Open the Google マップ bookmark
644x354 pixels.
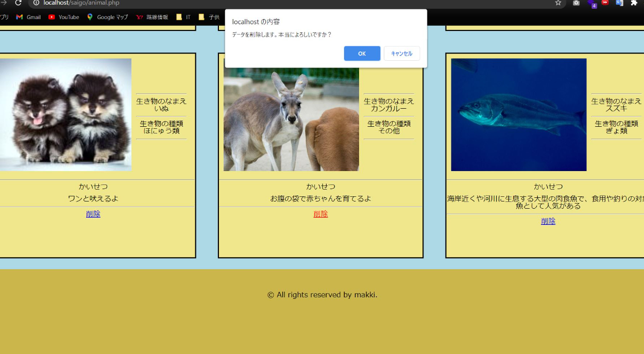click(107, 17)
